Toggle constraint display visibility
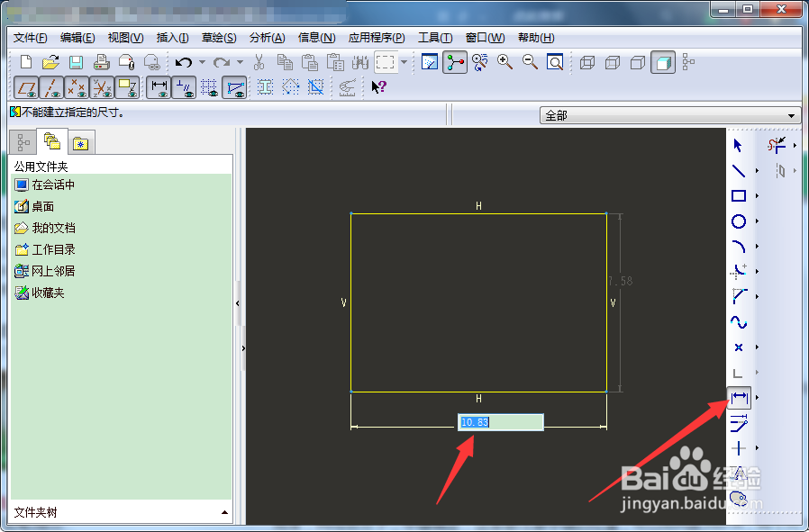The height and width of the screenshot is (532, 809). point(185,86)
